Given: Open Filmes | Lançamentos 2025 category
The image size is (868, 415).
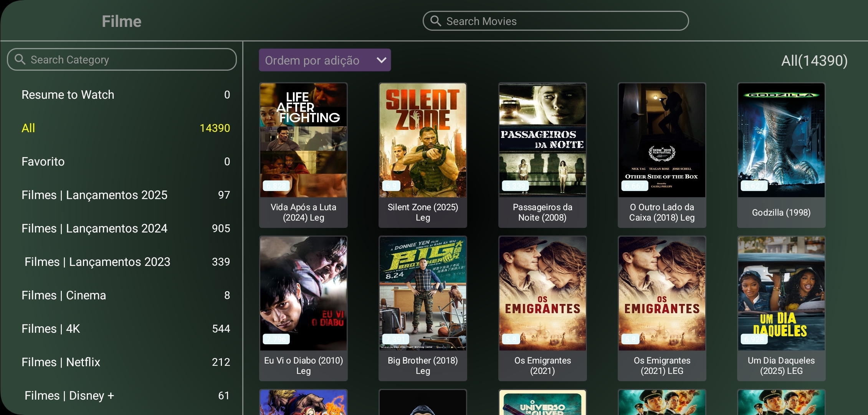Looking at the screenshot, I should coord(94,195).
